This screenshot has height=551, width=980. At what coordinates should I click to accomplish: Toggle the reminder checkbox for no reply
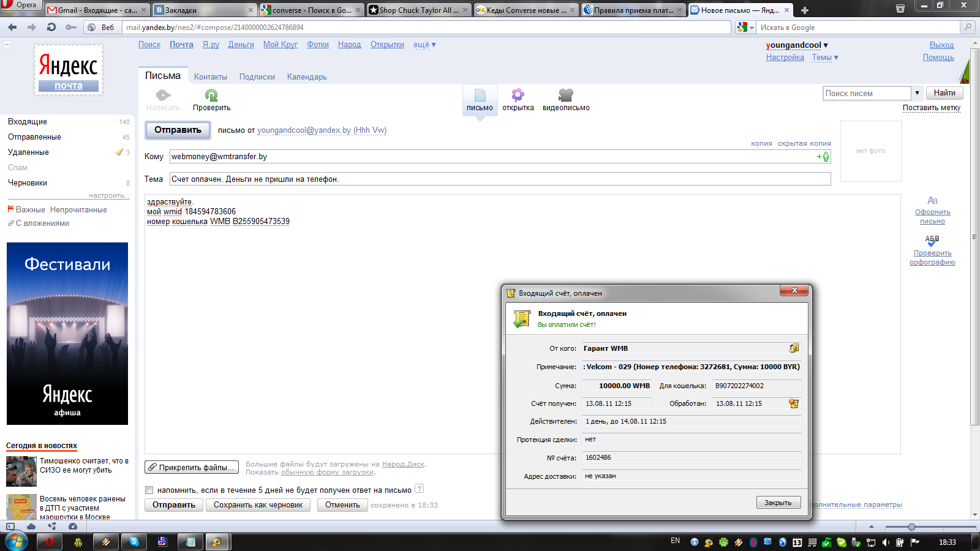click(x=149, y=490)
